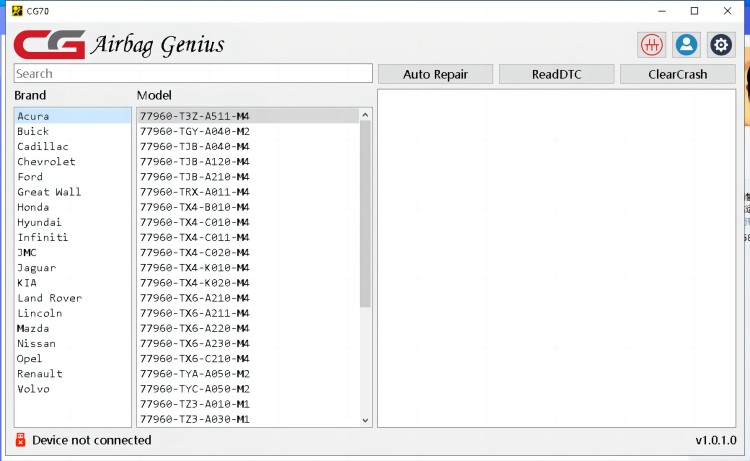
Task: Select model 77960-TX4-B010-M4
Action: (x=248, y=207)
